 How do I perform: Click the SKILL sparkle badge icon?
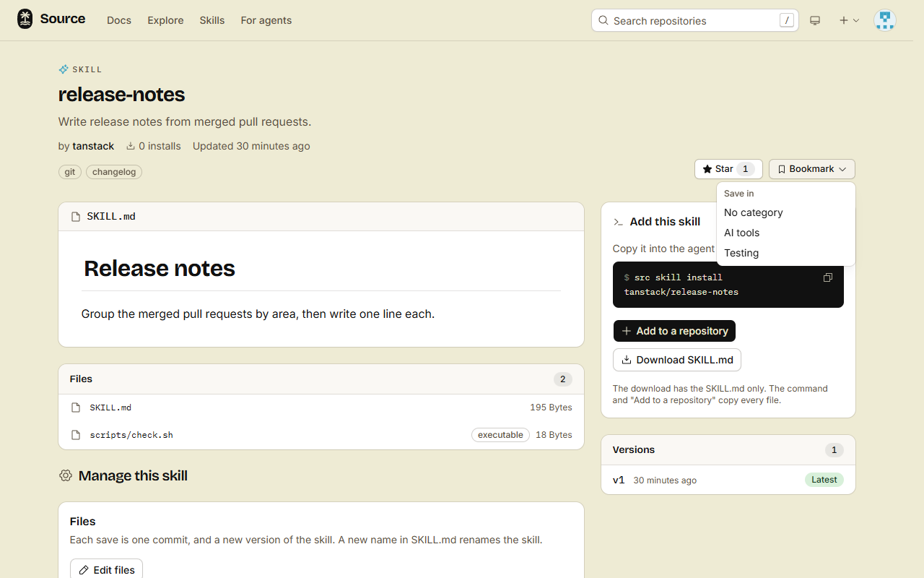click(x=64, y=69)
